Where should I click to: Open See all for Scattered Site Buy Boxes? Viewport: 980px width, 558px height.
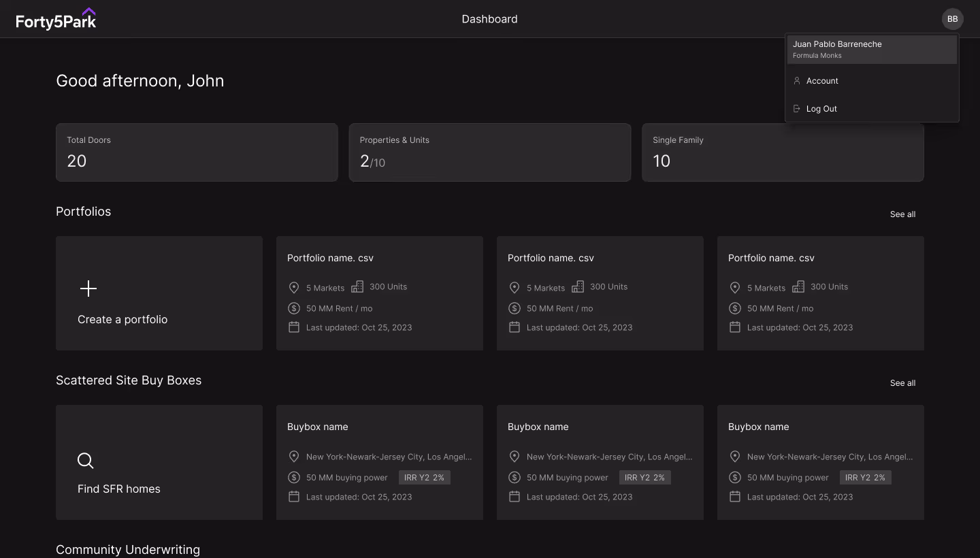click(x=902, y=383)
